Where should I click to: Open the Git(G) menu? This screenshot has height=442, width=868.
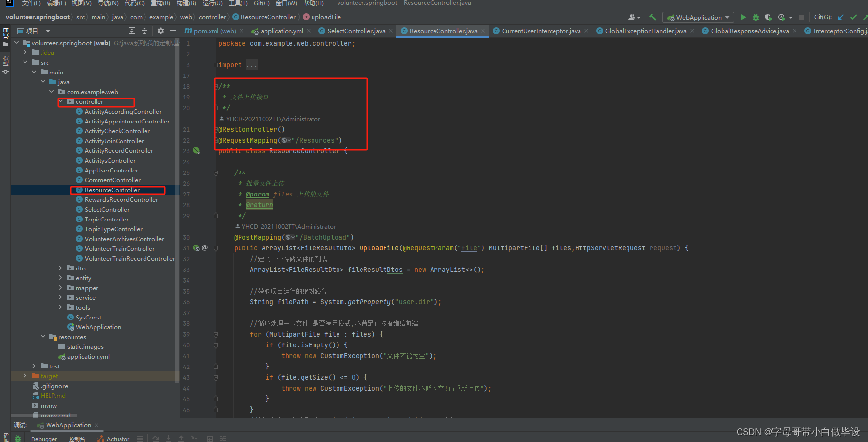[x=262, y=3]
